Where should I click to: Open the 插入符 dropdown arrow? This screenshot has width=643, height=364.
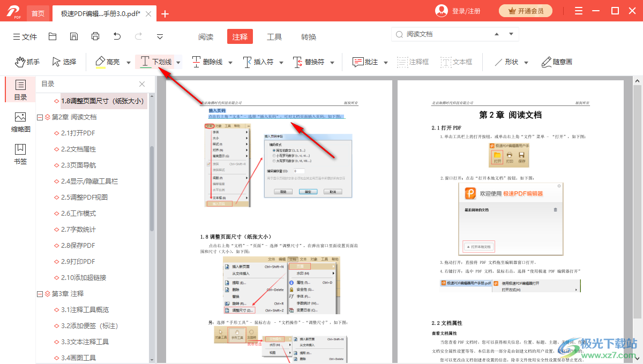(281, 63)
